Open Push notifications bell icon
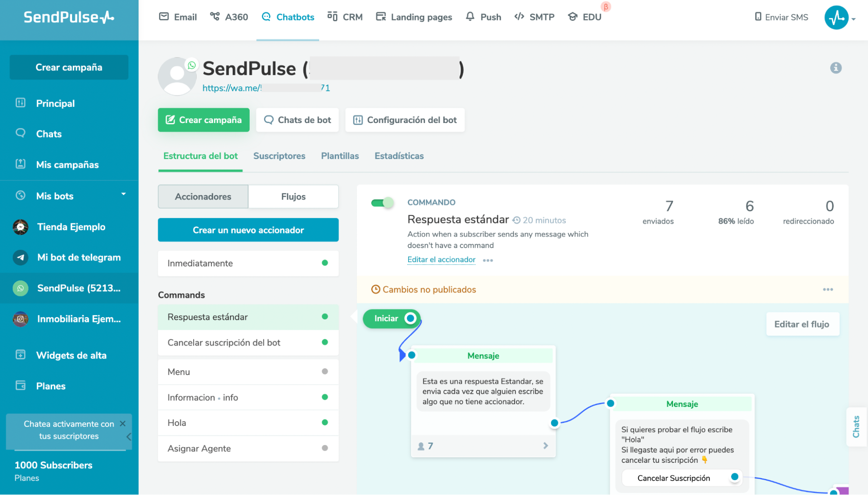 point(470,17)
